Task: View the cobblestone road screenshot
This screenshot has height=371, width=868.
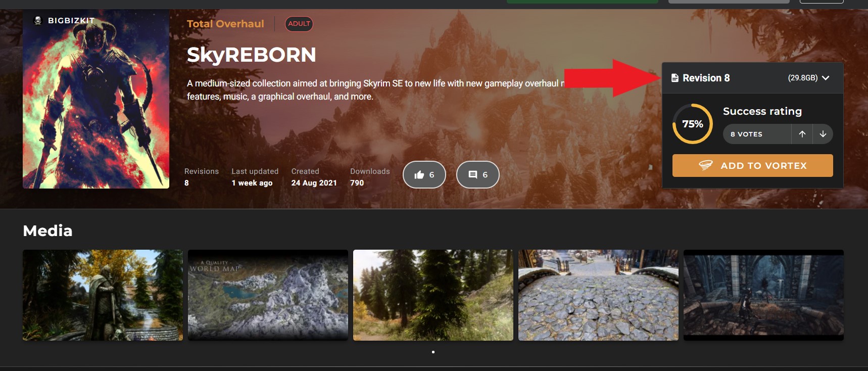Action: (x=598, y=295)
